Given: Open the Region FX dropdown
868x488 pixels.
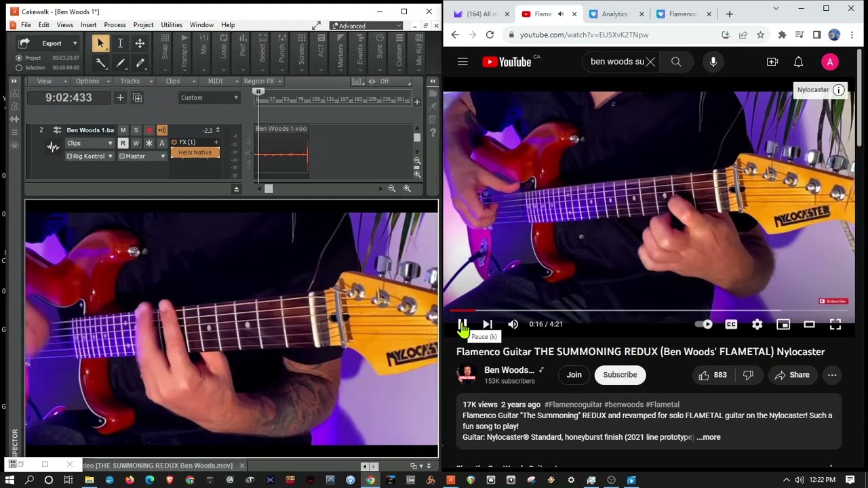Looking at the screenshot, I should (x=262, y=81).
